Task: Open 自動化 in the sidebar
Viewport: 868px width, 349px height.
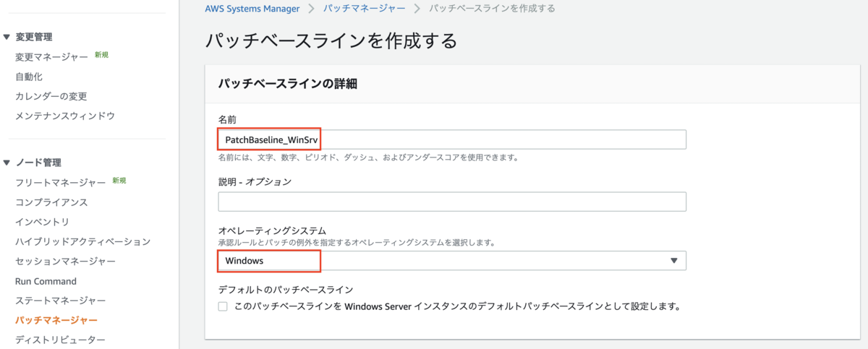Action: click(x=29, y=76)
